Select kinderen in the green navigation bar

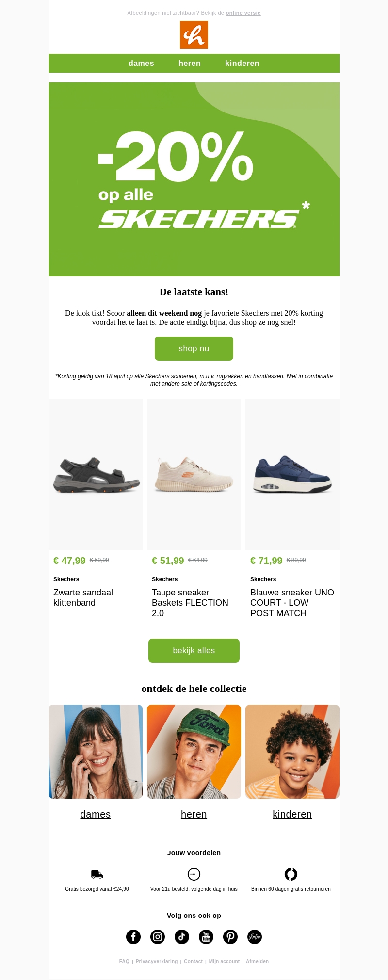(242, 64)
